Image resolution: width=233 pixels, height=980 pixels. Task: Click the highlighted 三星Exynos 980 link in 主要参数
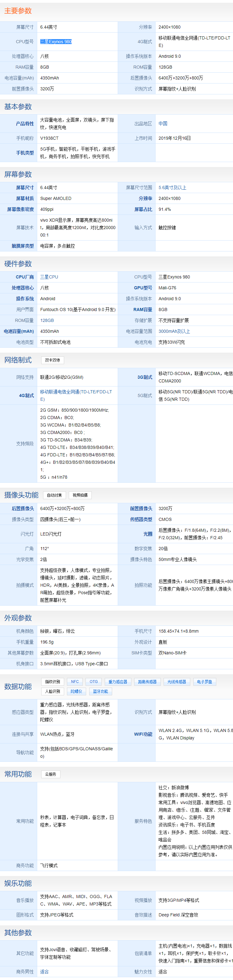click(x=56, y=42)
